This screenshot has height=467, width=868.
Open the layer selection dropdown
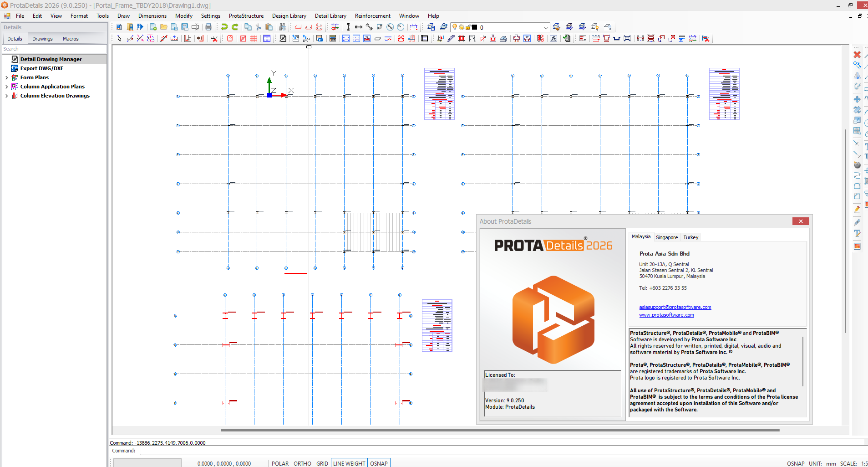click(x=546, y=27)
